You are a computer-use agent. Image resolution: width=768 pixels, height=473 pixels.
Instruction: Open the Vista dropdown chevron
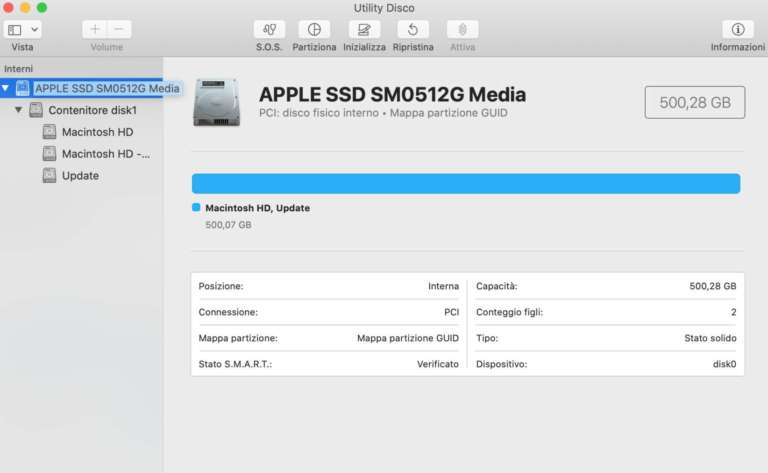34,30
